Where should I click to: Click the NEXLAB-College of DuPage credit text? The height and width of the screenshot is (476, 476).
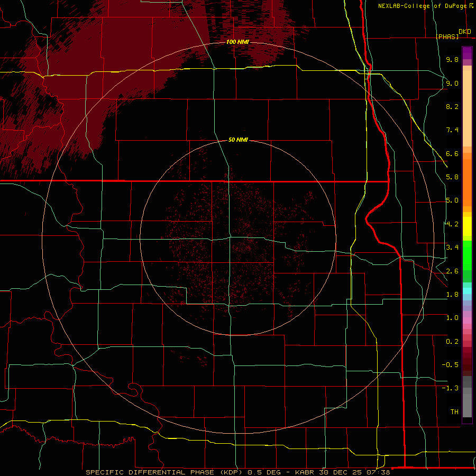click(x=422, y=6)
